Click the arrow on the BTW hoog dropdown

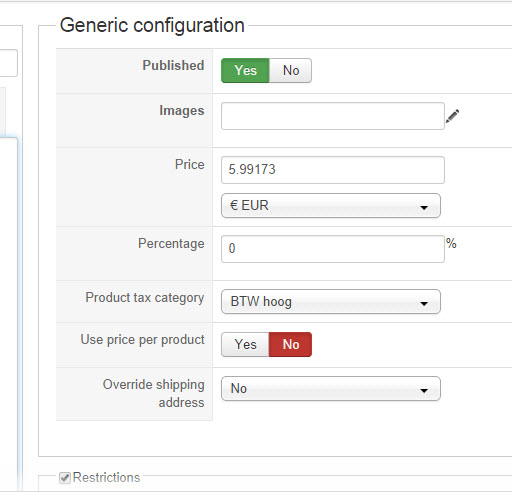click(424, 303)
